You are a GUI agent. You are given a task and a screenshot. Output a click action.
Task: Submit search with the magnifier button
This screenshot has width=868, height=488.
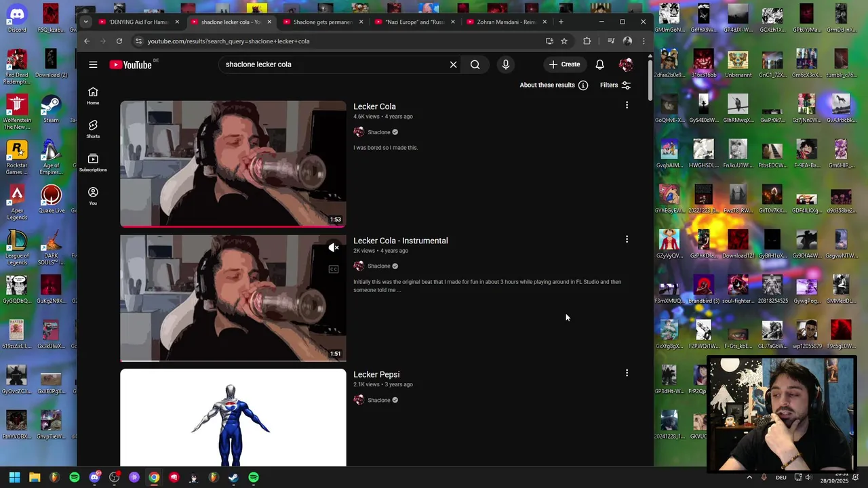[x=475, y=64]
